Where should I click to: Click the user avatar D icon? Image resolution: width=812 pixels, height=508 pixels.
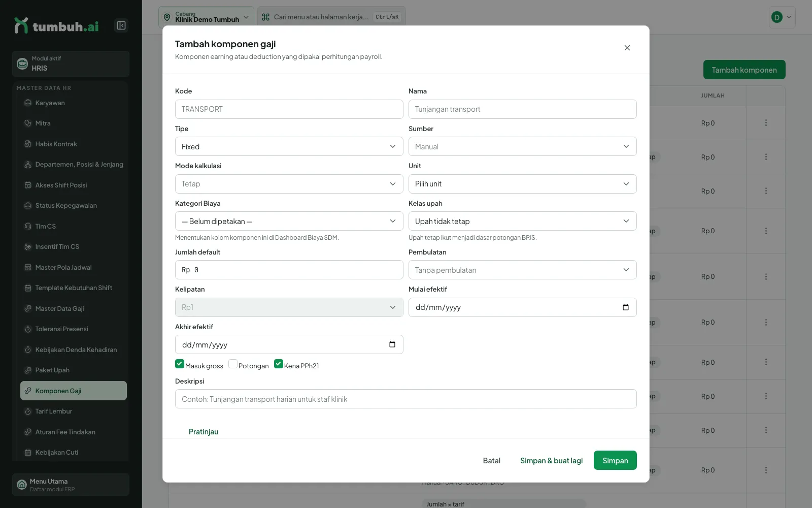(x=776, y=17)
